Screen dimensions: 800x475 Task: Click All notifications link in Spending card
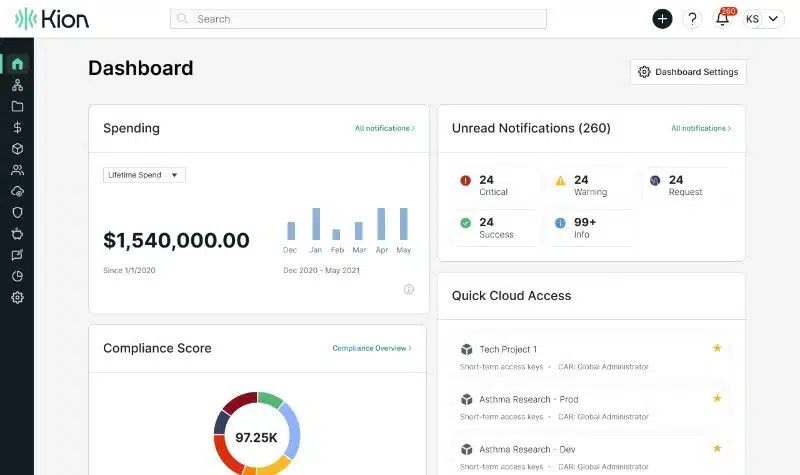pyautogui.click(x=385, y=128)
